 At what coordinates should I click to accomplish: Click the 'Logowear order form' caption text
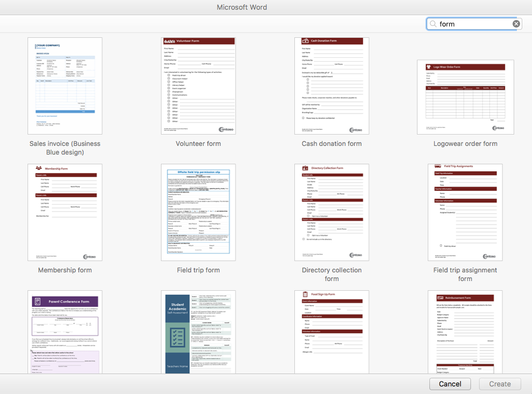pyautogui.click(x=466, y=144)
